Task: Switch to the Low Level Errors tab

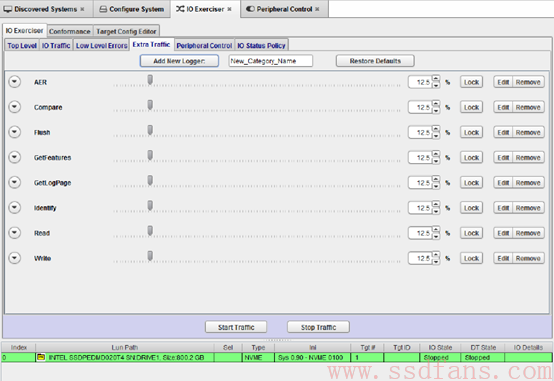Action: [101, 46]
